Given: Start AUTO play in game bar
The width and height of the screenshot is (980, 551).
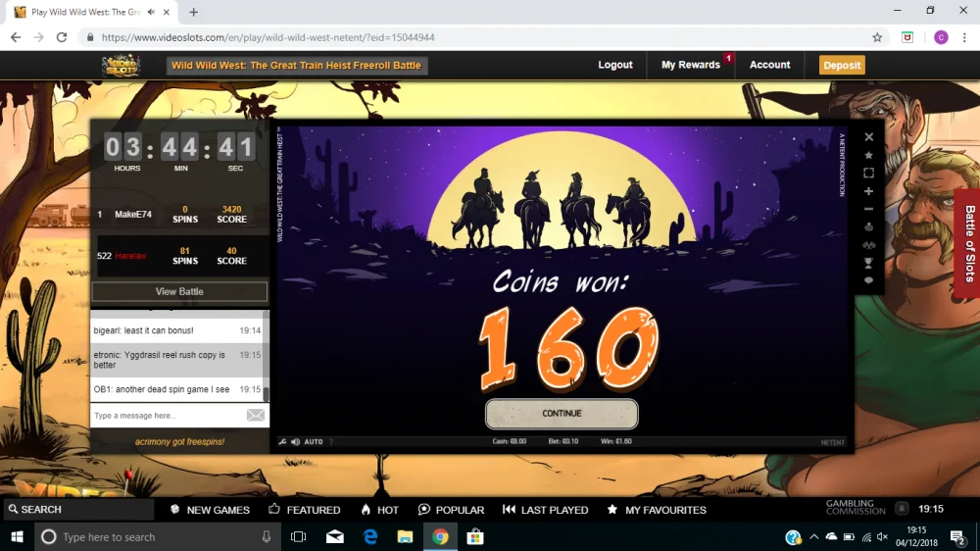Looking at the screenshot, I should click(x=314, y=441).
